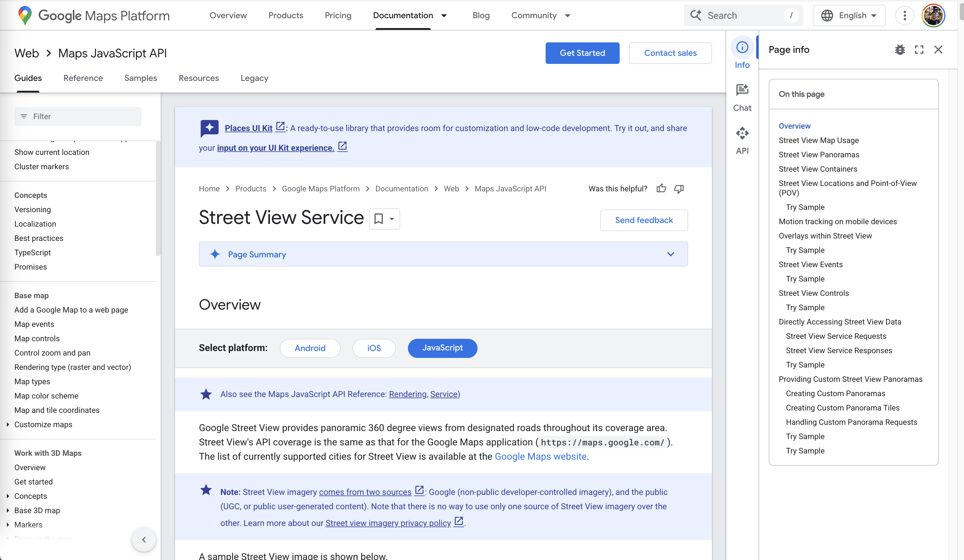Click the thumbs up helpful icon
This screenshot has width=964, height=560.
click(x=661, y=188)
